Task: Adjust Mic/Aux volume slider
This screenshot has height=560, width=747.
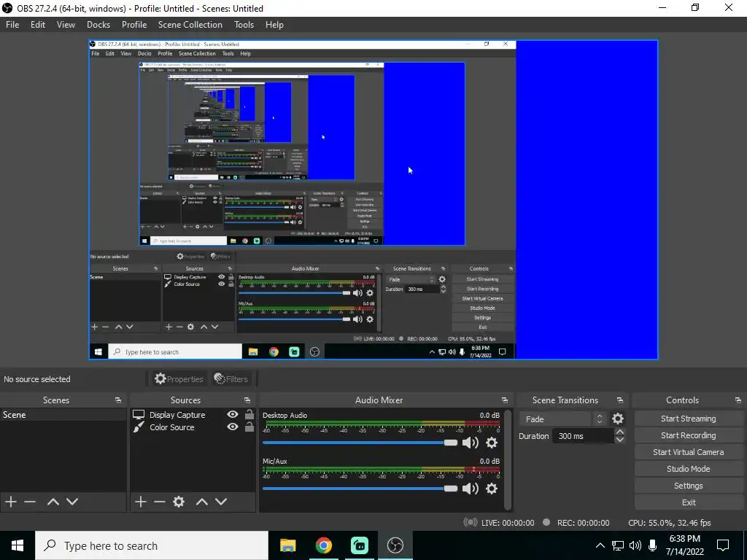Action: [x=360, y=489]
